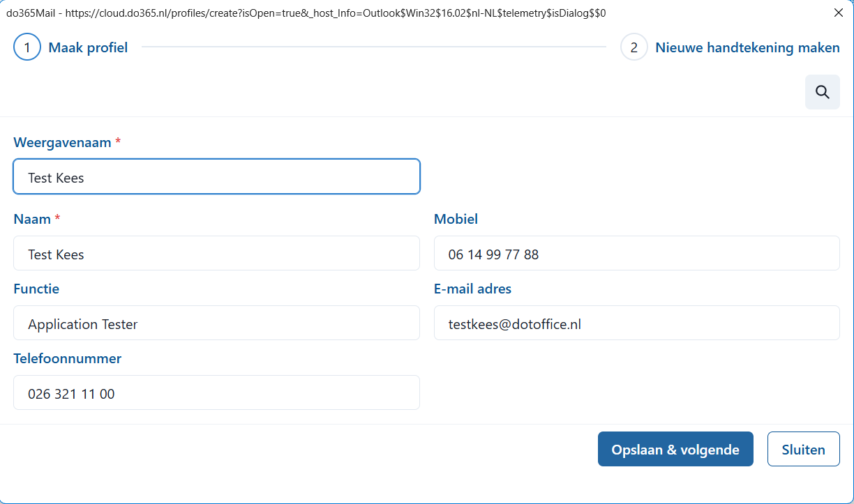
Task: Click the Weergavenaam field label
Action: coord(62,142)
